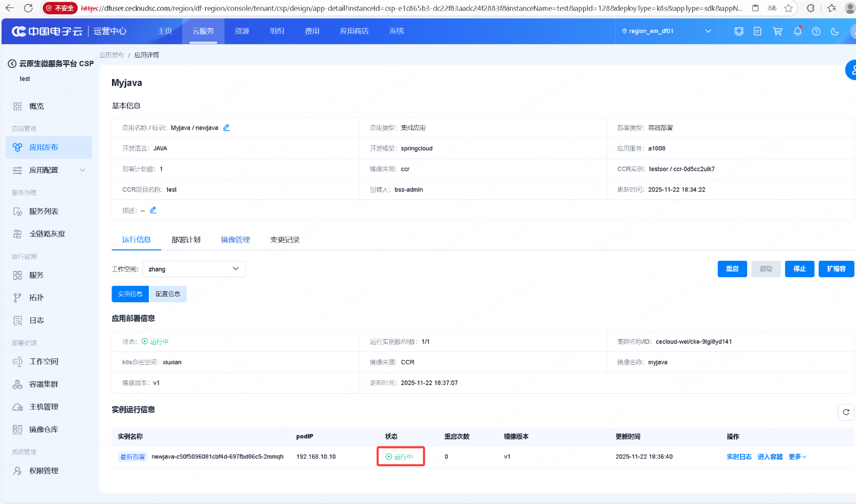
Task: Toggle dark mode with the moon icon
Action: pyautogui.click(x=835, y=31)
